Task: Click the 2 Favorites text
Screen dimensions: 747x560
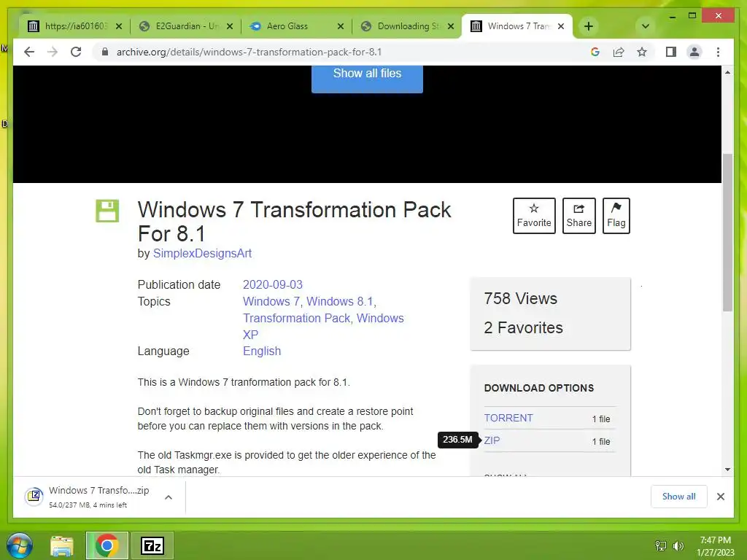Action: tap(523, 327)
